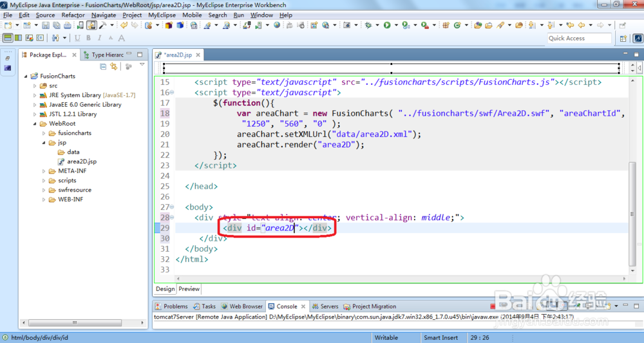Toggle Bold formatting button
The image size is (644, 343).
pos(88,38)
